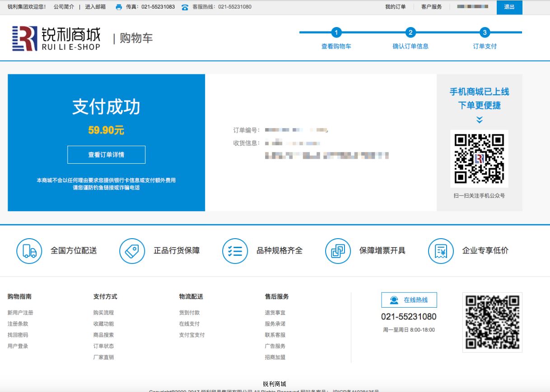
Task: Open the 公司简介 link
Action: coord(64,7)
